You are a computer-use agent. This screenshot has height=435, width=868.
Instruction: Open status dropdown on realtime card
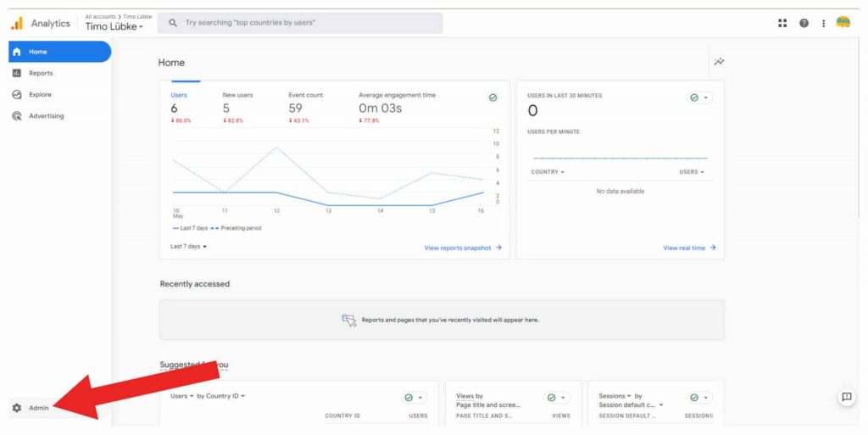point(699,98)
